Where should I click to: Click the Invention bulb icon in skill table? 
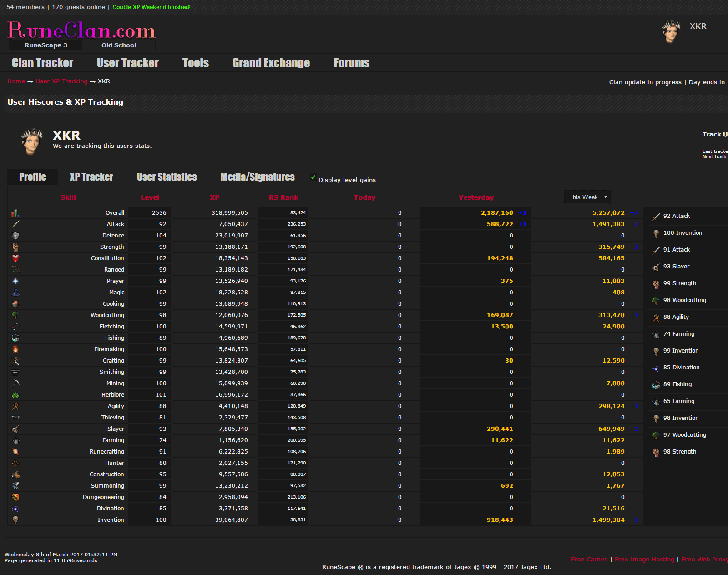point(15,520)
